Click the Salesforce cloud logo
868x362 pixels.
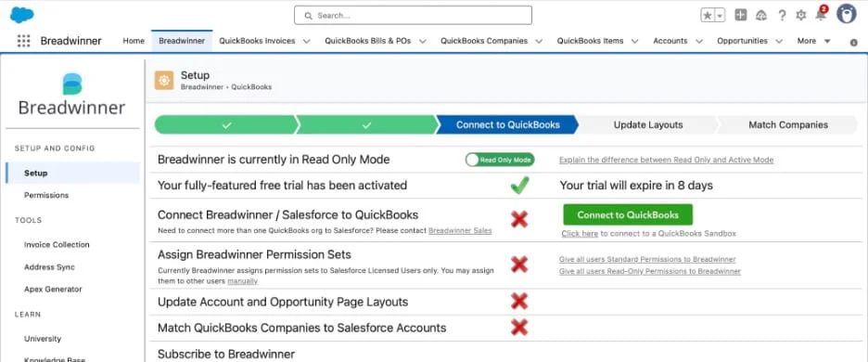22,15
